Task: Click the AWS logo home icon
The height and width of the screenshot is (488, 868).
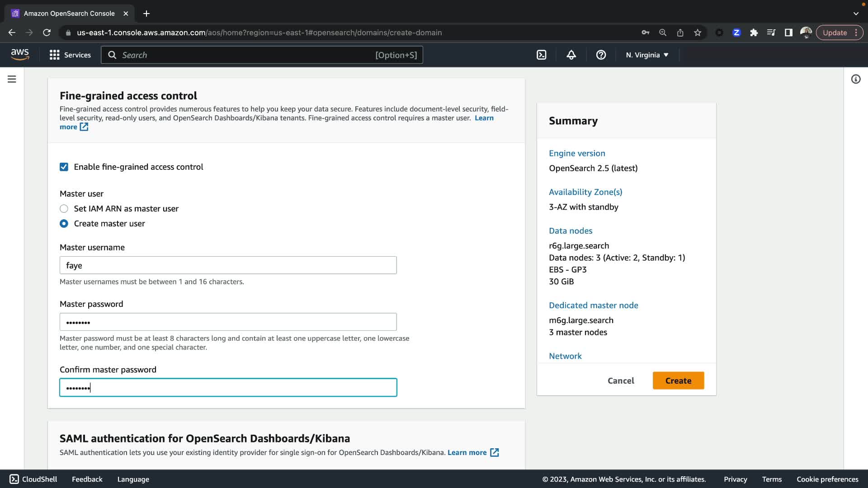Action: coord(20,55)
